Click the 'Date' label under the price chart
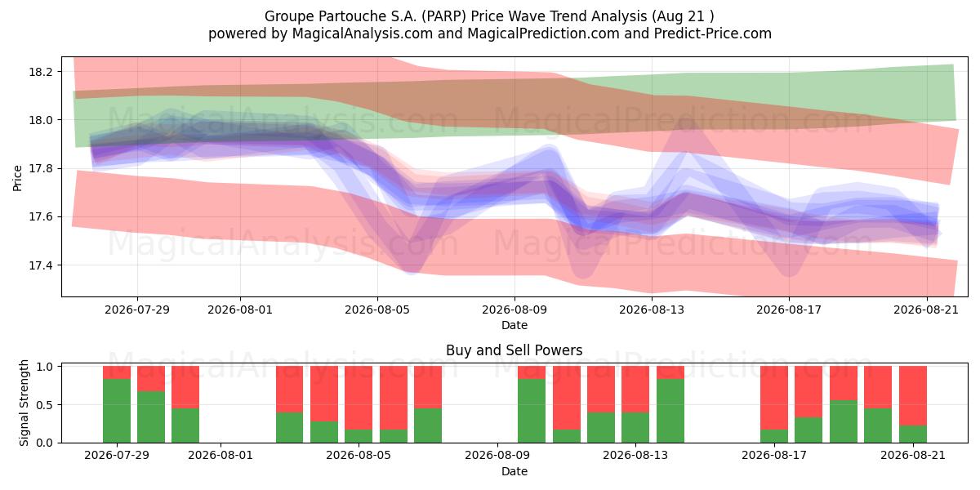The height and width of the screenshot is (490, 980). (x=514, y=325)
